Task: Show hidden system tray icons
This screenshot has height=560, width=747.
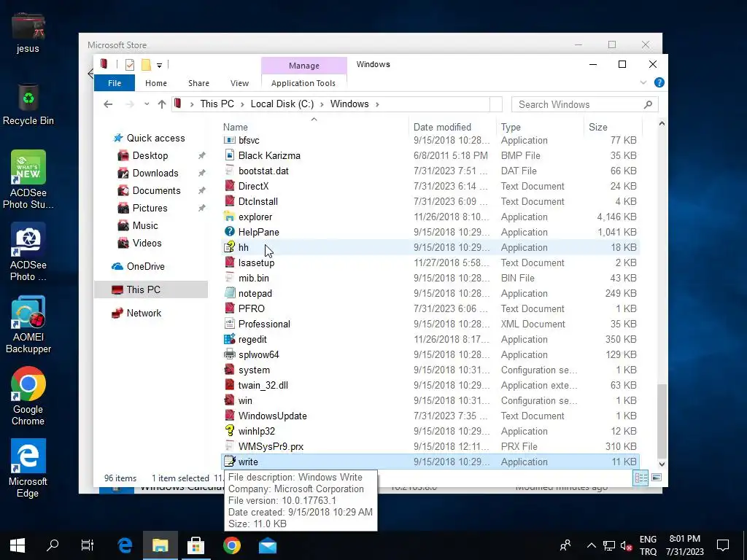Action: pos(591,545)
